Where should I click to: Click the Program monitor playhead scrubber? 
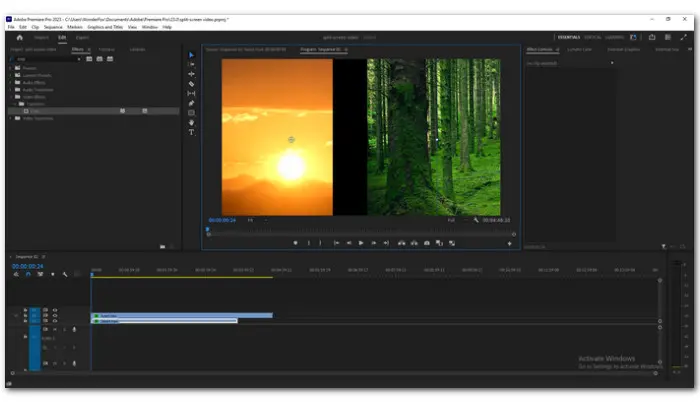208,229
